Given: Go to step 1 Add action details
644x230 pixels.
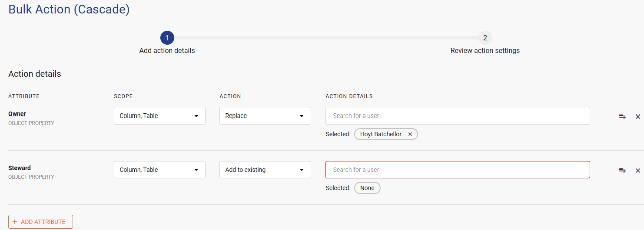Looking at the screenshot, I should pos(167,38).
